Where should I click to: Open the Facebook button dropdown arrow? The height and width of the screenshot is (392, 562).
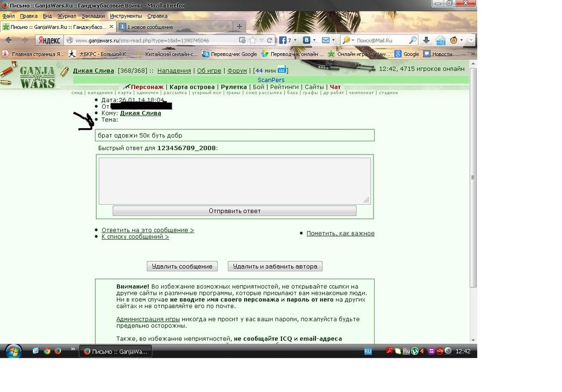295,40
